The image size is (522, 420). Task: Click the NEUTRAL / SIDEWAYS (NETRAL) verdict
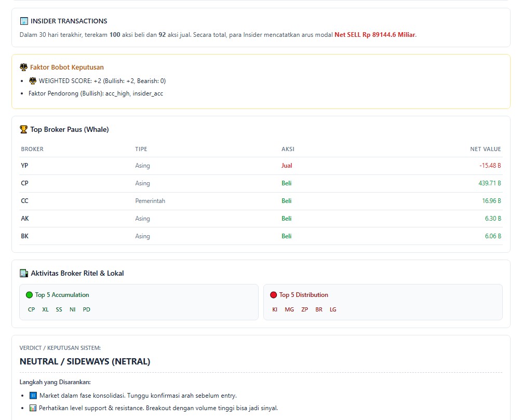pos(85,361)
